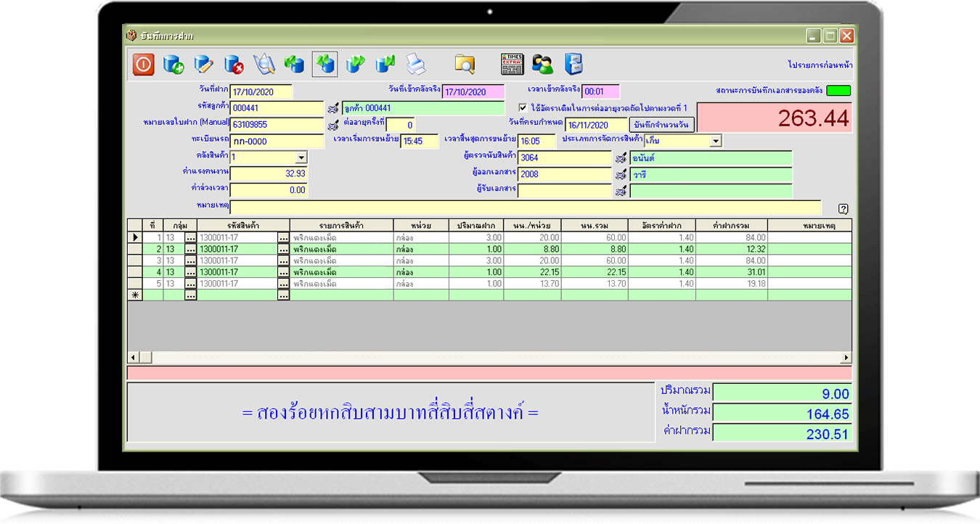Click the horizontal grid scrollbar arrow
This screenshot has height=524, width=980.
[x=133, y=357]
